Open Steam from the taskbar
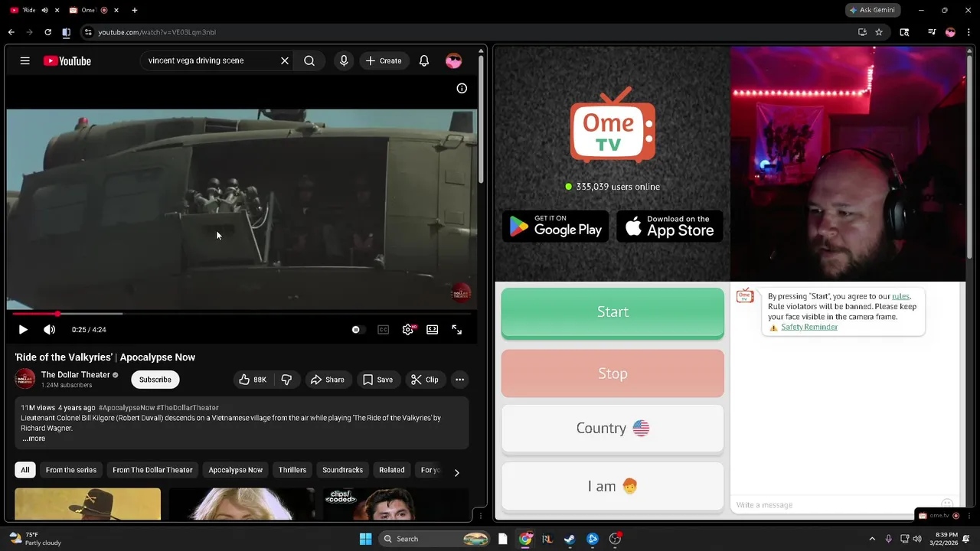This screenshot has height=551, width=980. [570, 539]
